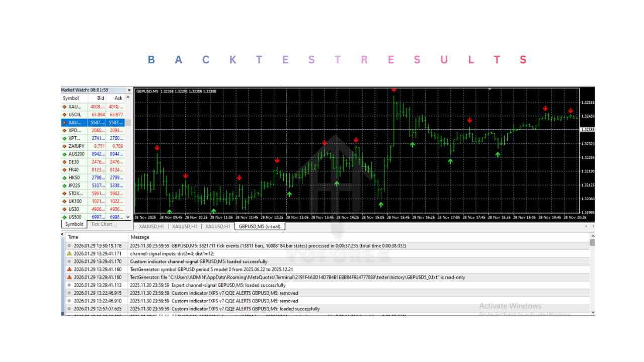The height and width of the screenshot is (362, 644).
Task: Click the yellow warning triangle on channel-signal inputs entry
Action: click(69, 253)
